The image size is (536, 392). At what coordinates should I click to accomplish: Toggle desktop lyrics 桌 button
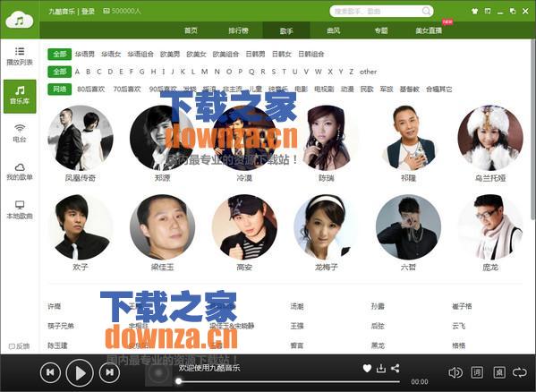coord(499,372)
